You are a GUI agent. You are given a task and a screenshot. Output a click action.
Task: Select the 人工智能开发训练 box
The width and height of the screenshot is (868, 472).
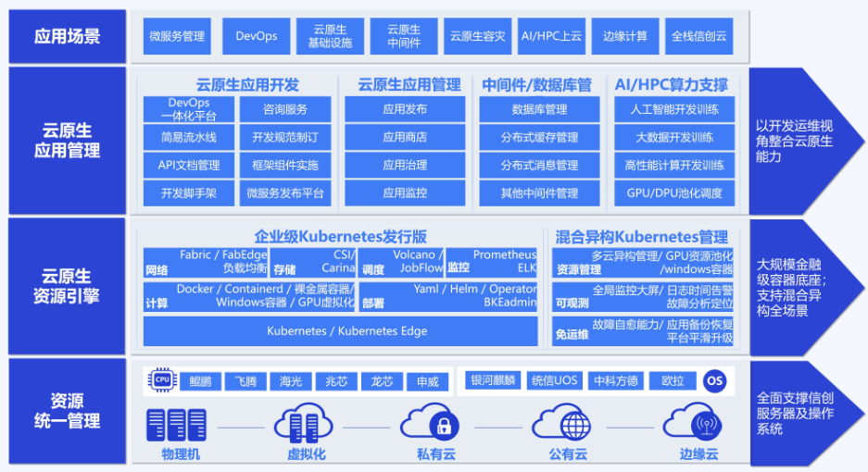674,109
